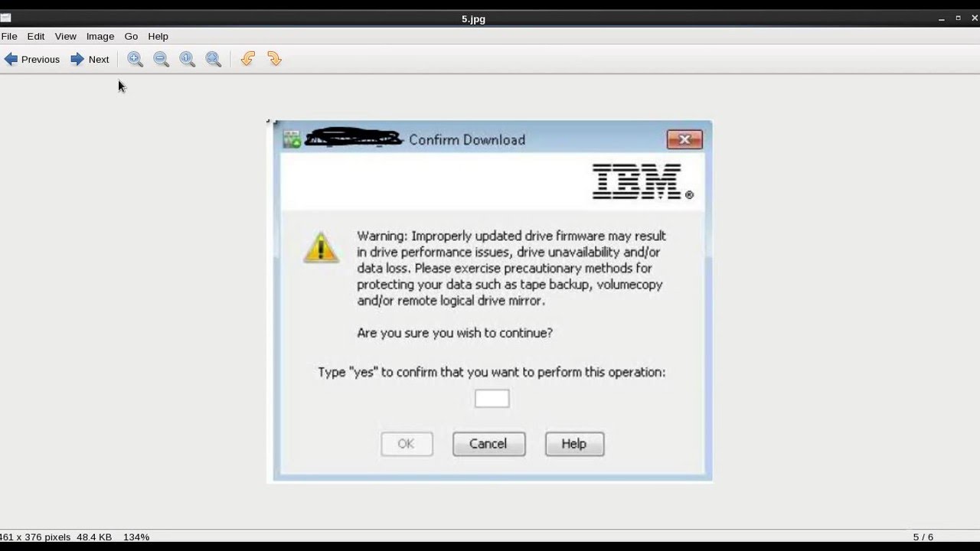
Task: Open the File menu
Action: coord(9,36)
